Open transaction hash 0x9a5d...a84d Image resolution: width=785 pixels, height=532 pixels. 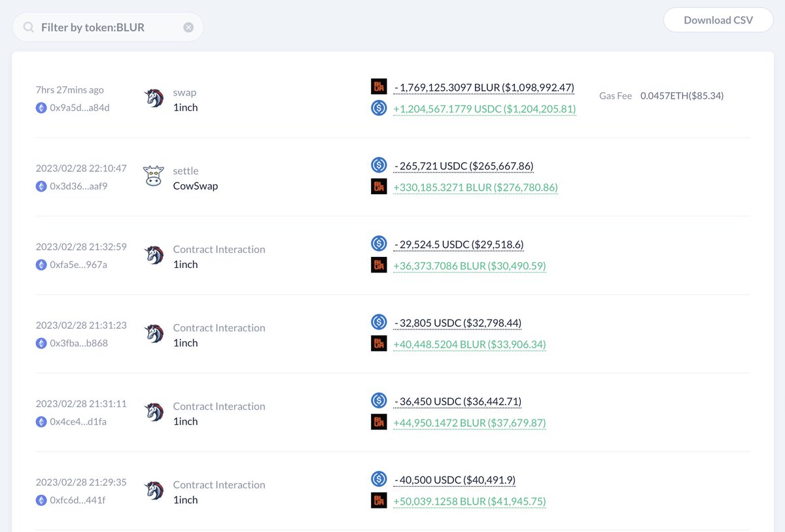[x=80, y=107]
